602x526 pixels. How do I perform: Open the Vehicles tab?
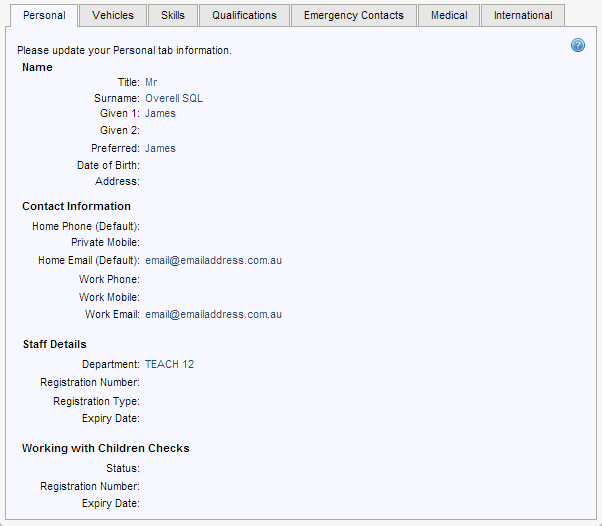(x=113, y=15)
